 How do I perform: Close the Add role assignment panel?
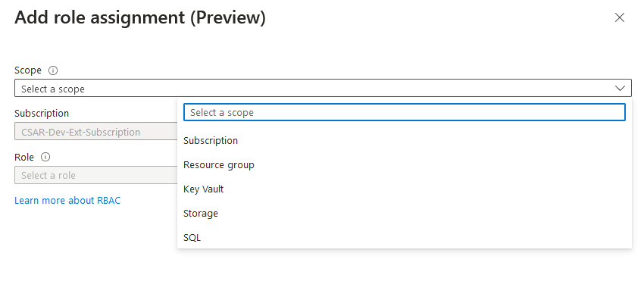[619, 17]
